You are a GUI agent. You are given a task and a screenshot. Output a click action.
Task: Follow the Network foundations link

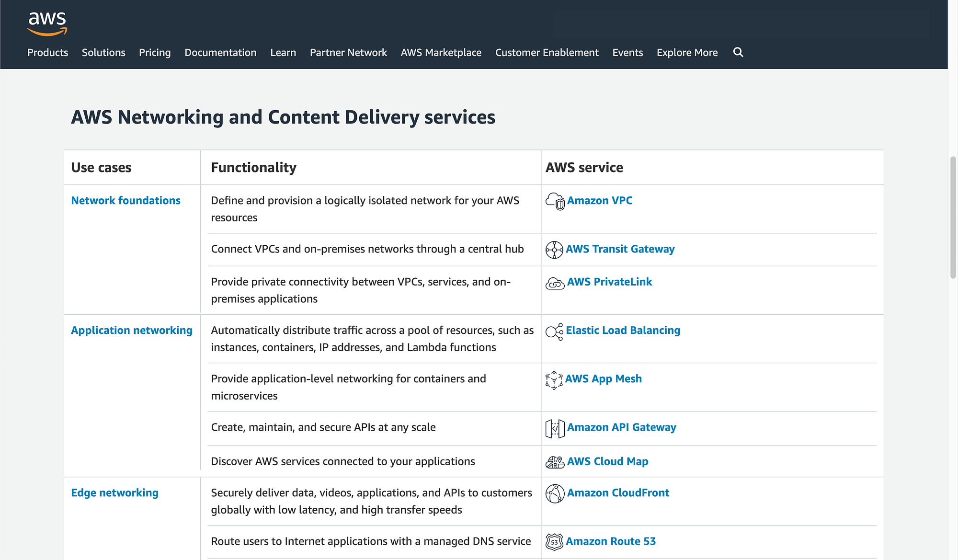[x=125, y=200]
